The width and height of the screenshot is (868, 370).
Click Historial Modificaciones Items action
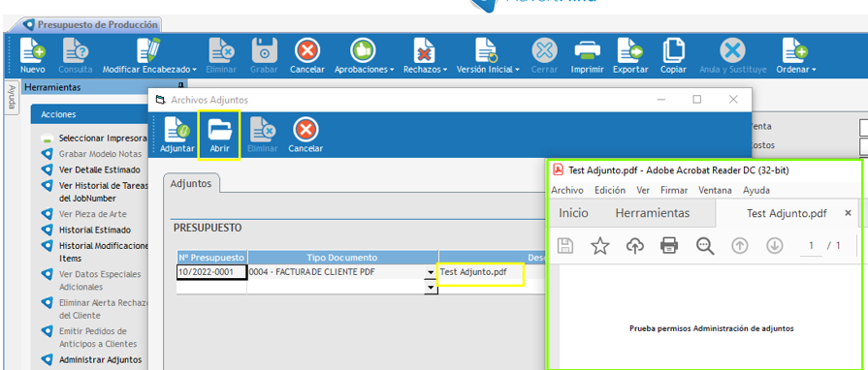(x=103, y=252)
